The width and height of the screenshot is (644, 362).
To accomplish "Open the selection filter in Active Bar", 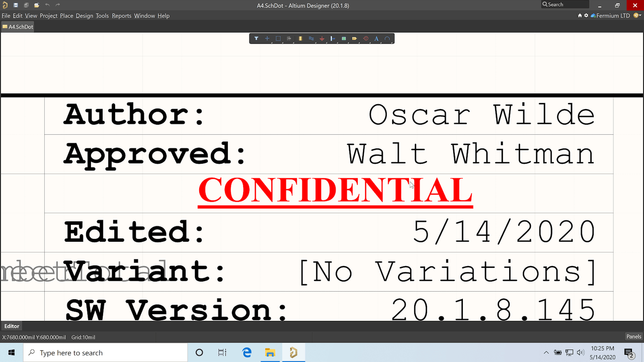I will click(256, 38).
